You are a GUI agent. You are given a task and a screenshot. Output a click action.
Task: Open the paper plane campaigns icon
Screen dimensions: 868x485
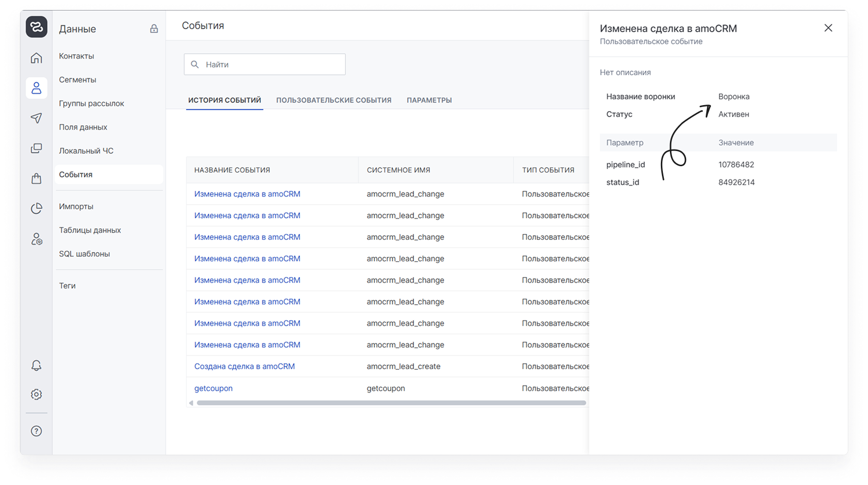[36, 118]
